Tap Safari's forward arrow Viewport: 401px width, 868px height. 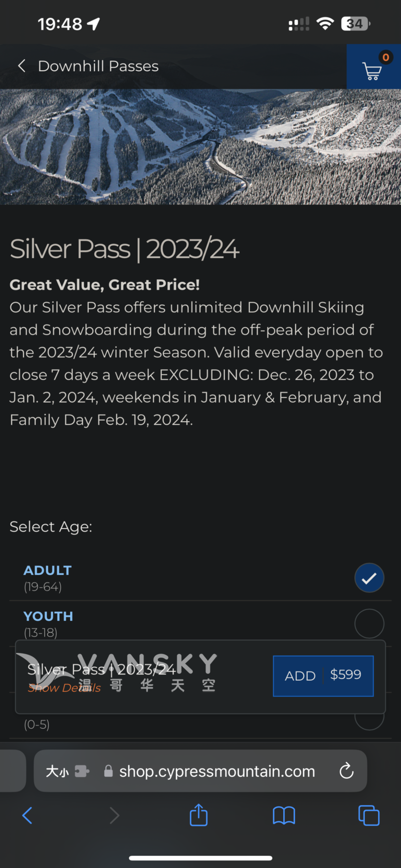(114, 815)
